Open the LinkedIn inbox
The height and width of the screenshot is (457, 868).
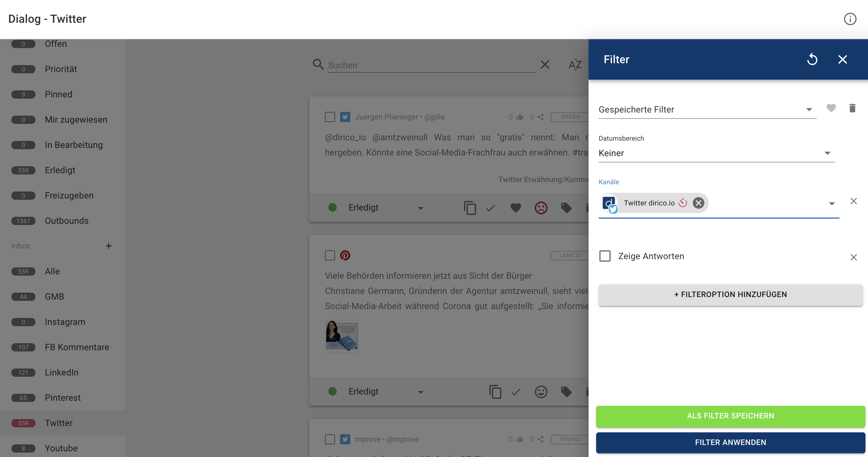[61, 372]
